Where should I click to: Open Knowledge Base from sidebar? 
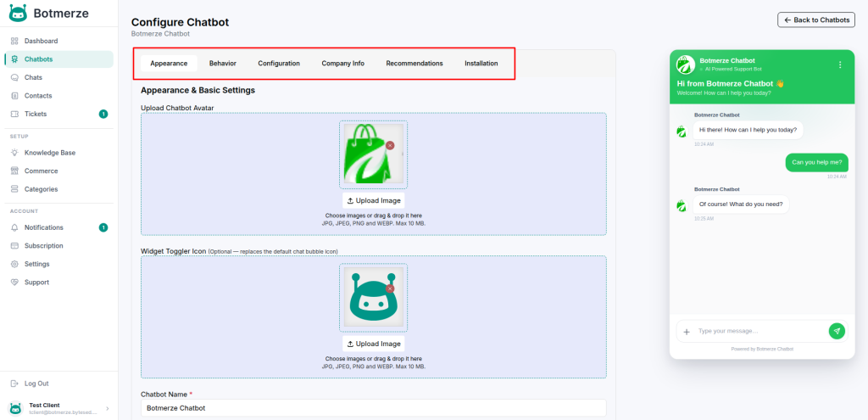49,153
